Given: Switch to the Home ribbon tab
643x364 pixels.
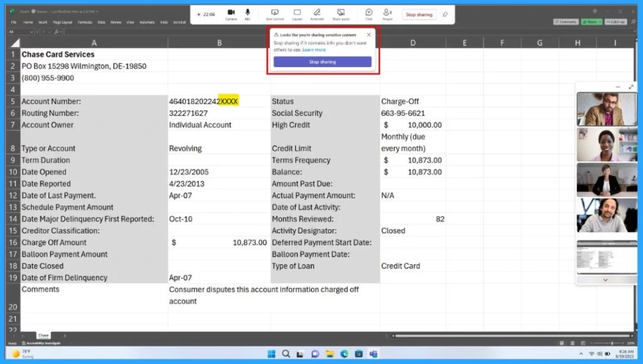Looking at the screenshot, I should [28, 22].
